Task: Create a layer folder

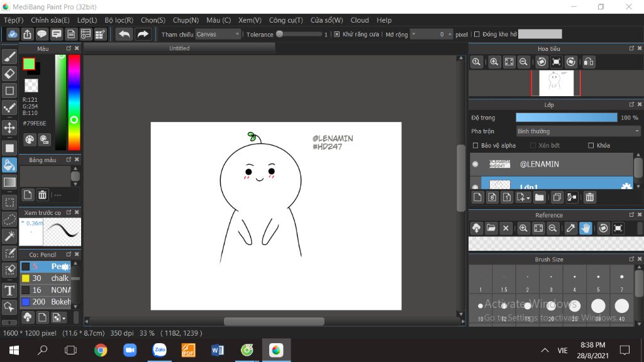Action: point(539,197)
